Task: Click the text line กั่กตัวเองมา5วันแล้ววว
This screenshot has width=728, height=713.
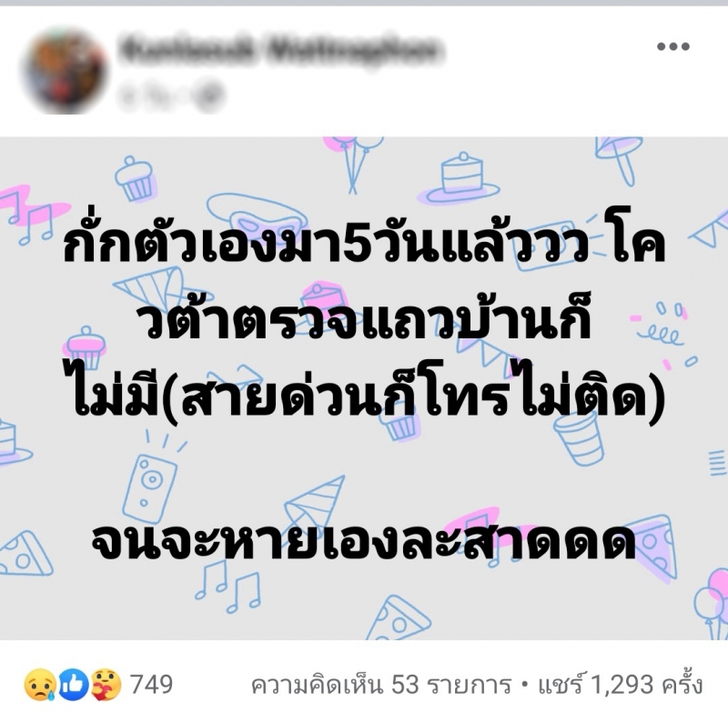Action: [327, 245]
